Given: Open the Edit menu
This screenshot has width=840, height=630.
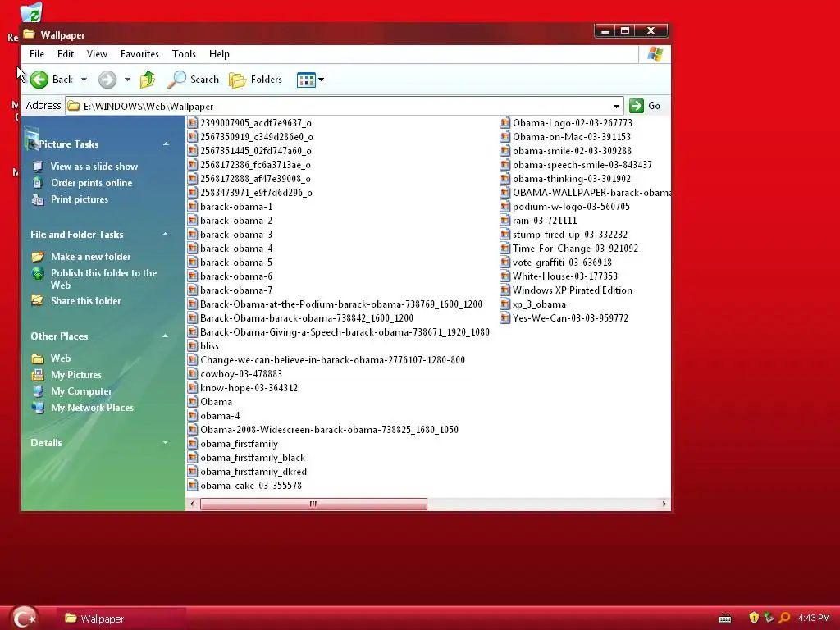Looking at the screenshot, I should coord(66,53).
